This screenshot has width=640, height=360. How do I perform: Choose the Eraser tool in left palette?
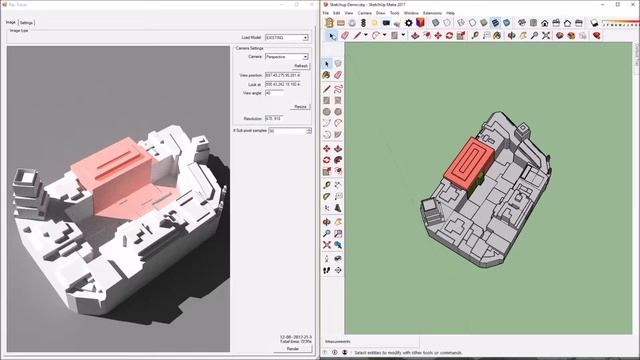[x=338, y=75]
